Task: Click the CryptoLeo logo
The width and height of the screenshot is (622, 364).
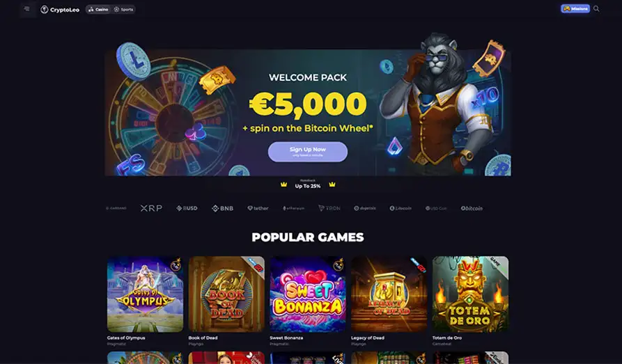Action: (x=60, y=10)
